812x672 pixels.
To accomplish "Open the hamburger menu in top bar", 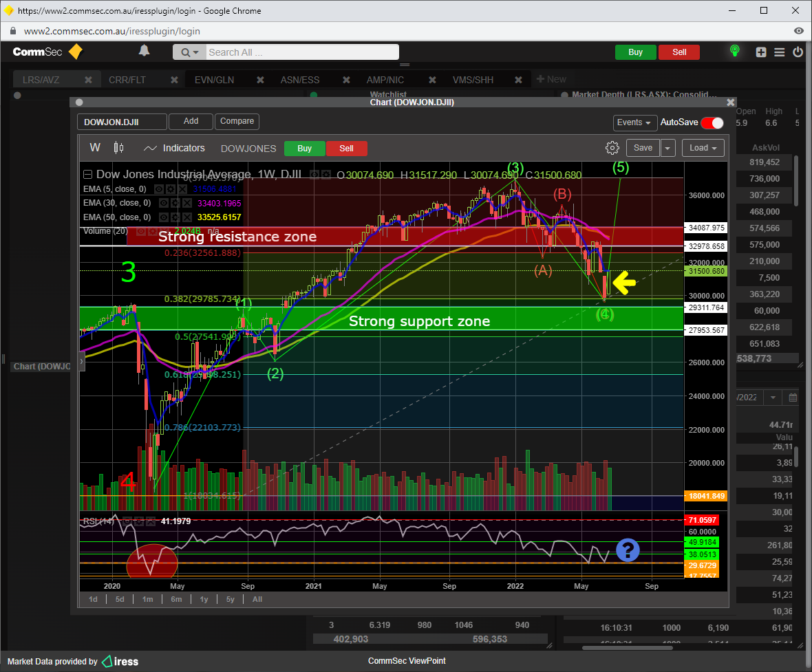I will tap(780, 52).
